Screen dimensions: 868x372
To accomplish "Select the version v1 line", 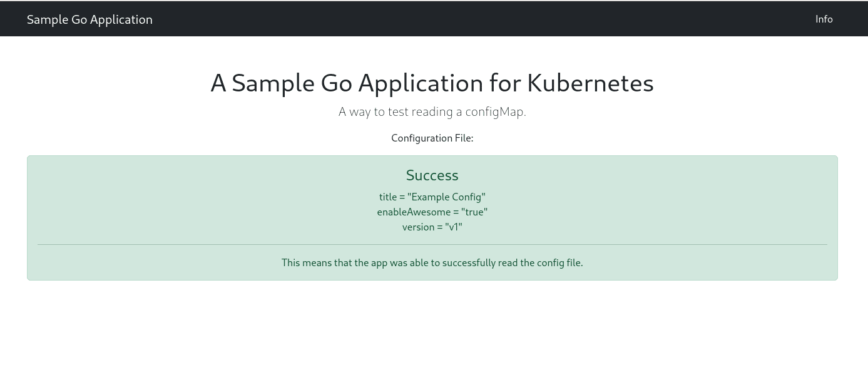I will tap(432, 227).
